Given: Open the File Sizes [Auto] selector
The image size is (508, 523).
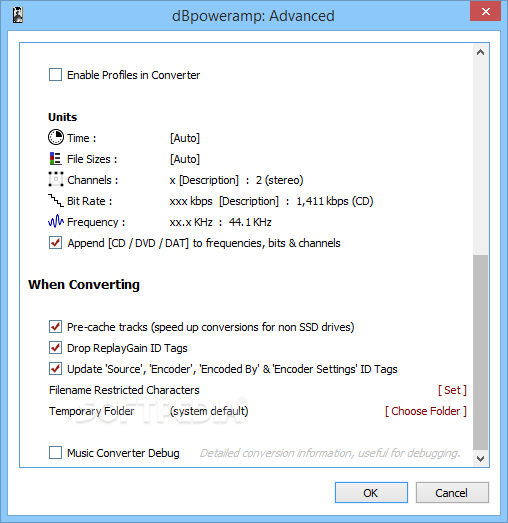Looking at the screenshot, I should (185, 159).
